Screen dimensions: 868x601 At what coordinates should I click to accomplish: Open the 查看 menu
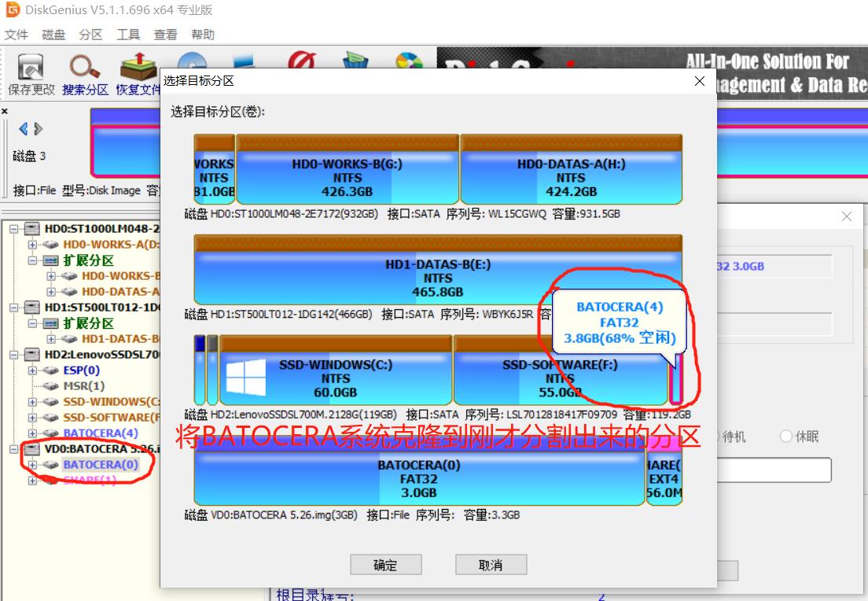point(166,35)
